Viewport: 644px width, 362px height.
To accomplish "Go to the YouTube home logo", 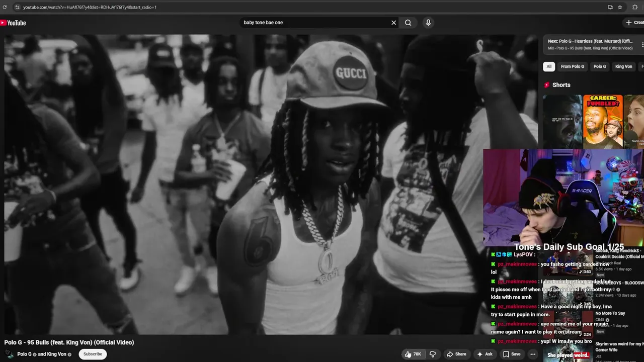I will tap(13, 23).
